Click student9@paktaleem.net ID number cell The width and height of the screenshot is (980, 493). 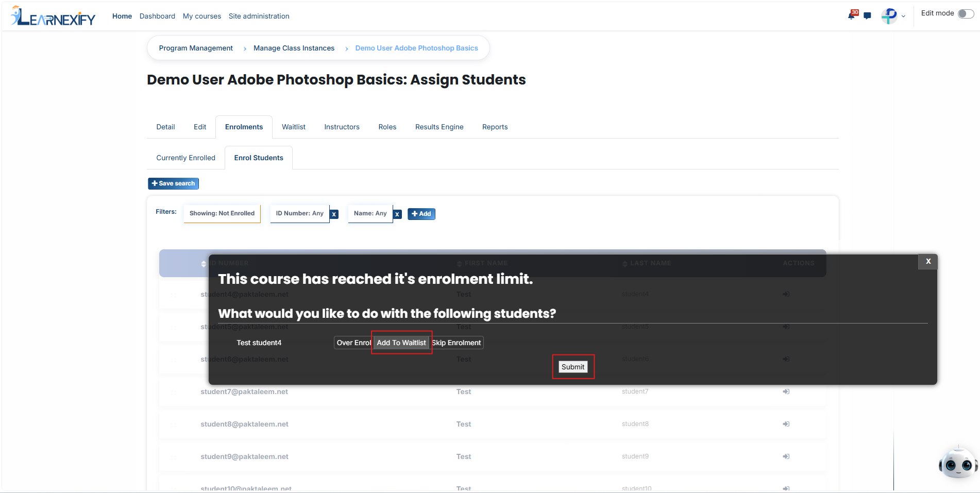point(244,456)
